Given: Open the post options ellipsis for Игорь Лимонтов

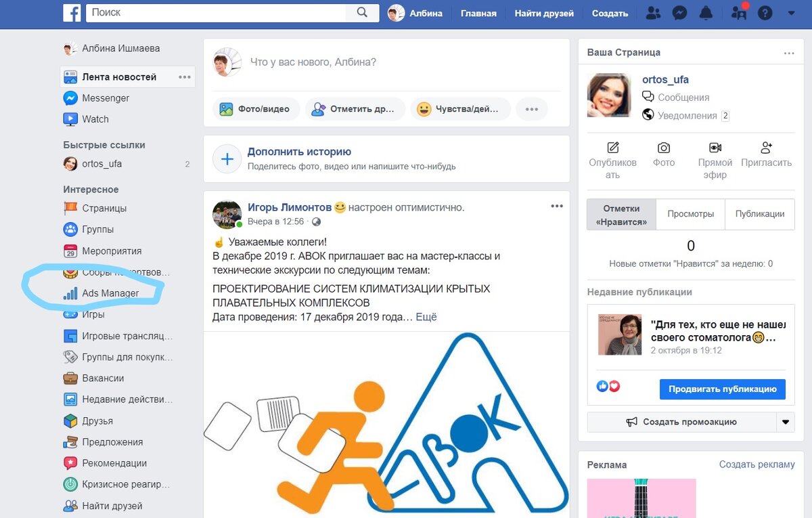Looking at the screenshot, I should coord(557,207).
